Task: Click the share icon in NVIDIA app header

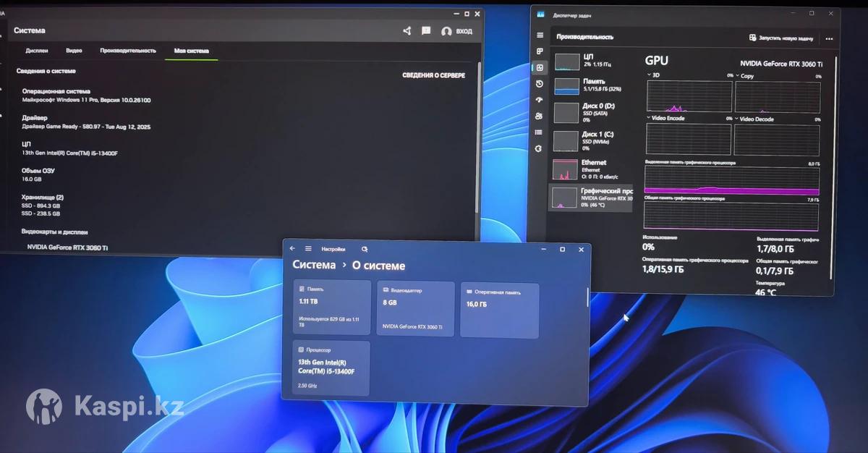Action: pos(407,31)
